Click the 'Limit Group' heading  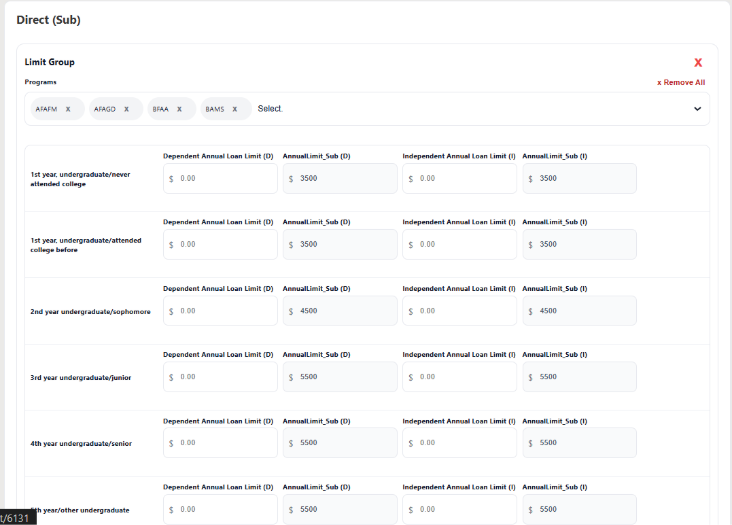(x=49, y=62)
